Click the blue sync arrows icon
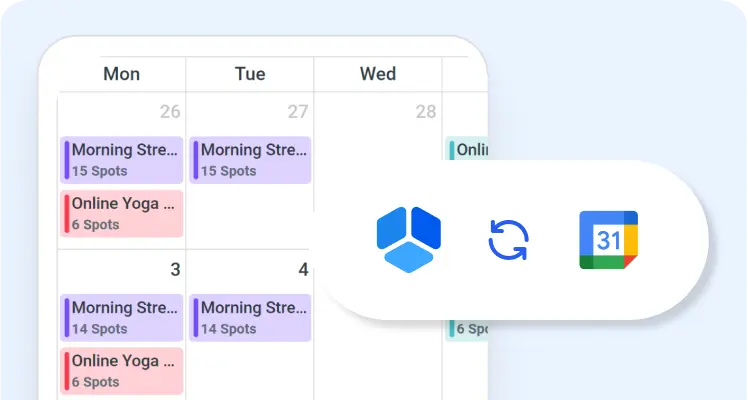This screenshot has width=748, height=400. coord(509,240)
